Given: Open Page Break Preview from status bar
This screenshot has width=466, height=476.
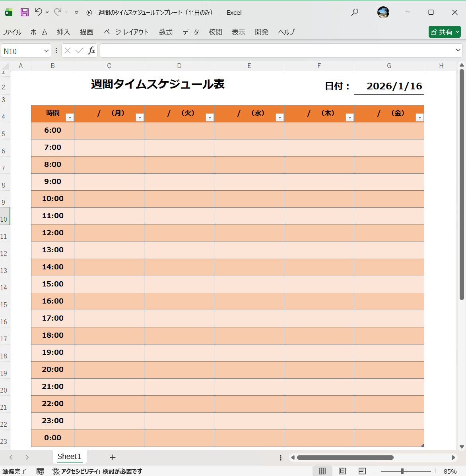Looking at the screenshot, I should click(x=362, y=471).
